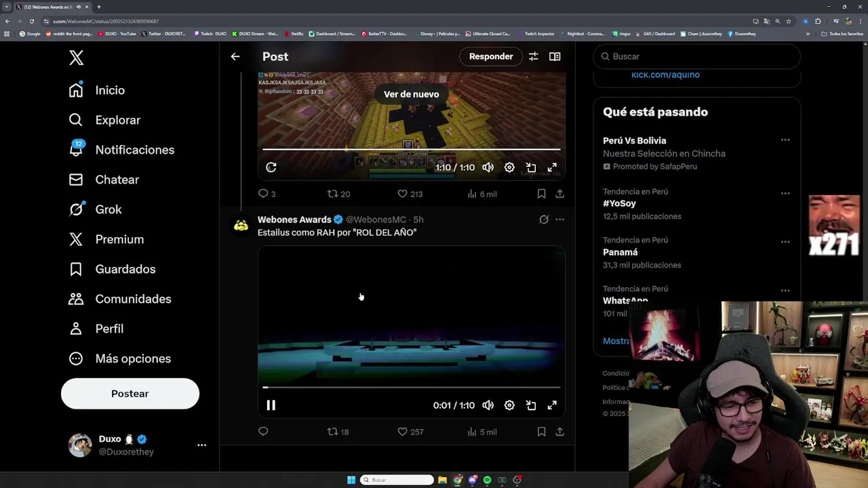Toggle picture-in-picture on top video

tap(531, 167)
